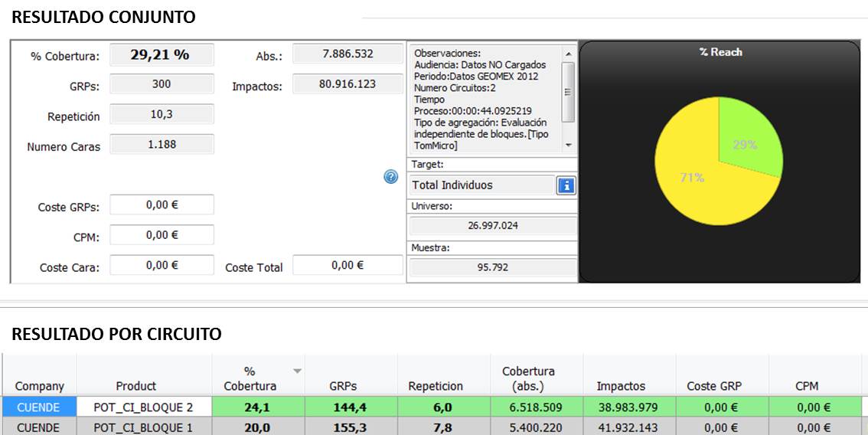Click the Repeticion column header
The width and height of the screenshot is (868, 435).
pos(436,386)
